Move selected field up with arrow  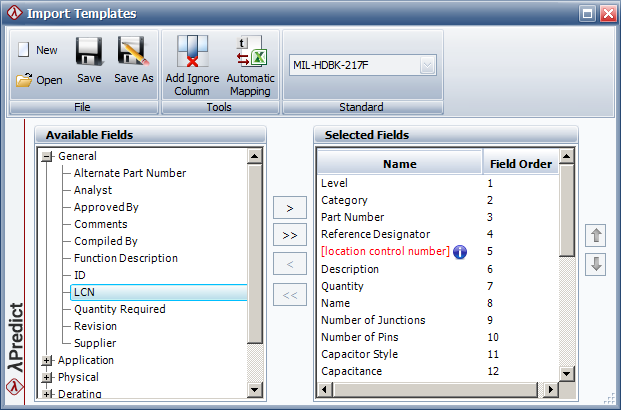click(598, 237)
